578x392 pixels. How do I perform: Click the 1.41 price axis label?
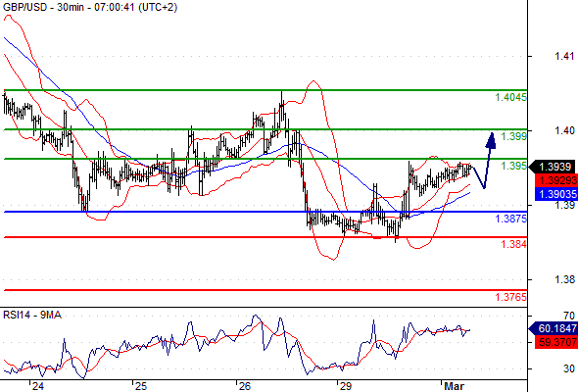coord(564,56)
